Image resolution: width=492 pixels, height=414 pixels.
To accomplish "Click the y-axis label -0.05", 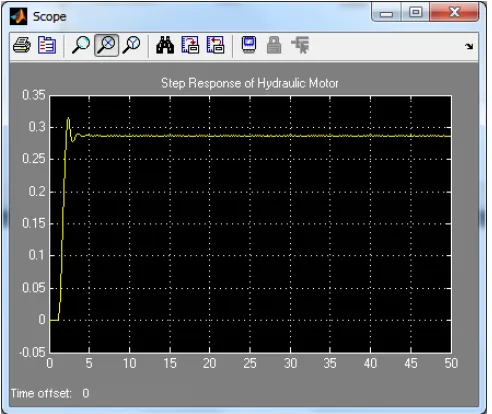I will point(32,352).
